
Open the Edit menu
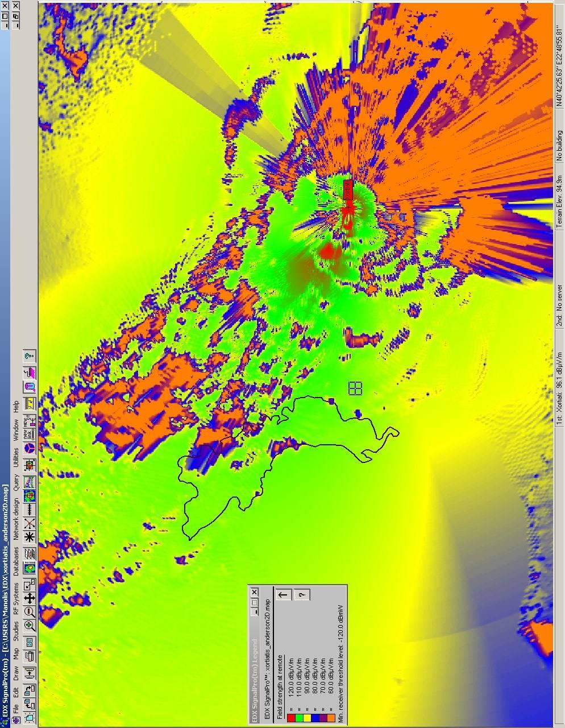[16, 693]
